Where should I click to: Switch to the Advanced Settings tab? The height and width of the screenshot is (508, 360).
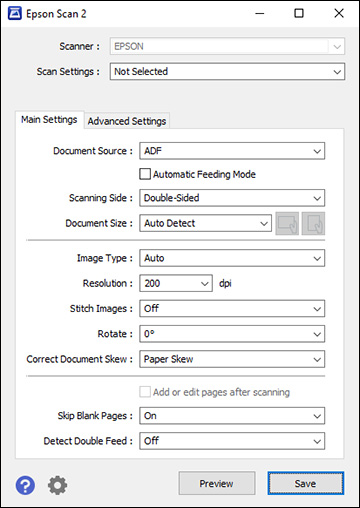tap(127, 121)
